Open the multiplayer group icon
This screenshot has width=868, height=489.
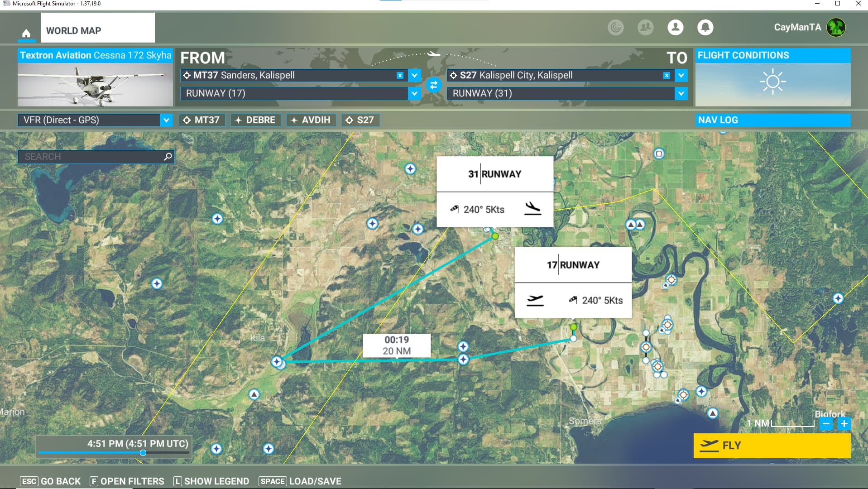[646, 27]
